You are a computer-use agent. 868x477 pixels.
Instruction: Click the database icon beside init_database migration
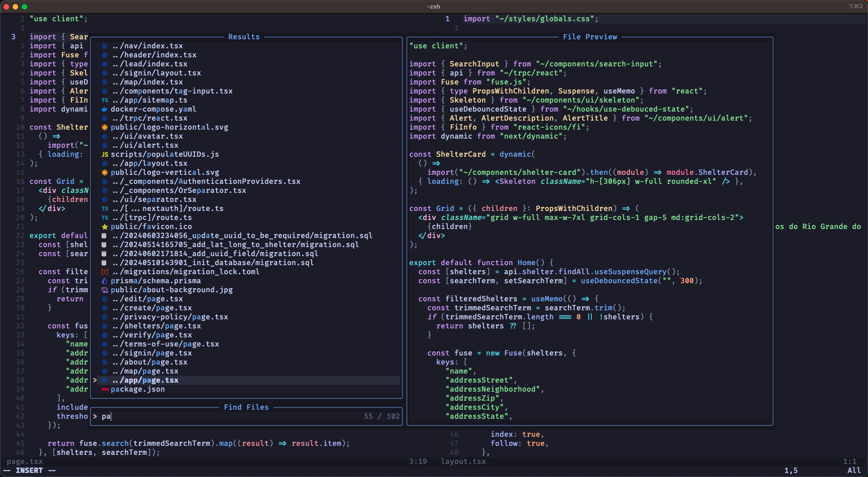[104, 263]
